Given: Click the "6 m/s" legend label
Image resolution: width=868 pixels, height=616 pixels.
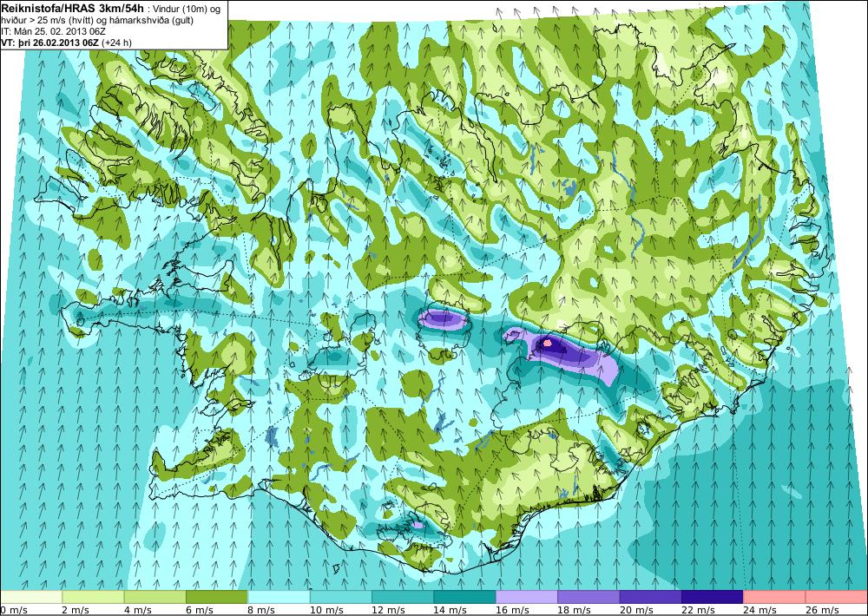Looking at the screenshot, I should 200,610.
